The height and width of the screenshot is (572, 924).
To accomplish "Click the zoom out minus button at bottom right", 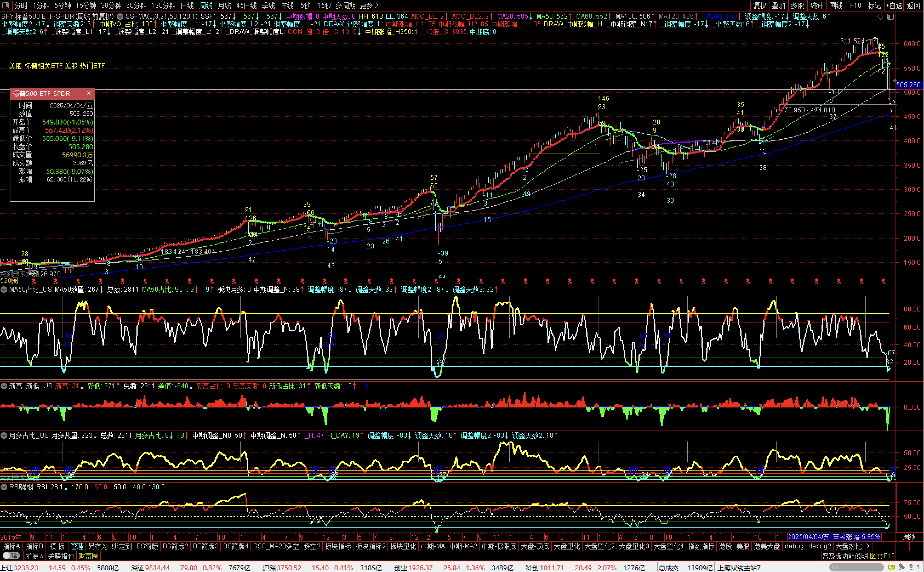I will [916, 546].
